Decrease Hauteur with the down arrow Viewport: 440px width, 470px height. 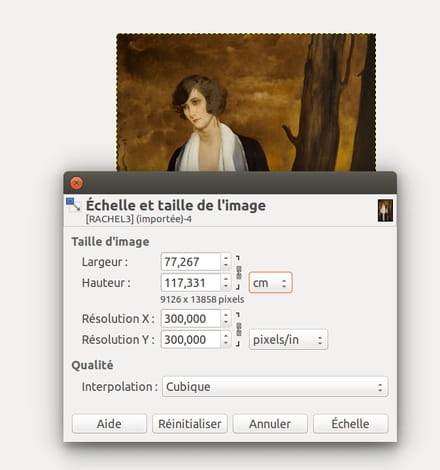(226, 287)
